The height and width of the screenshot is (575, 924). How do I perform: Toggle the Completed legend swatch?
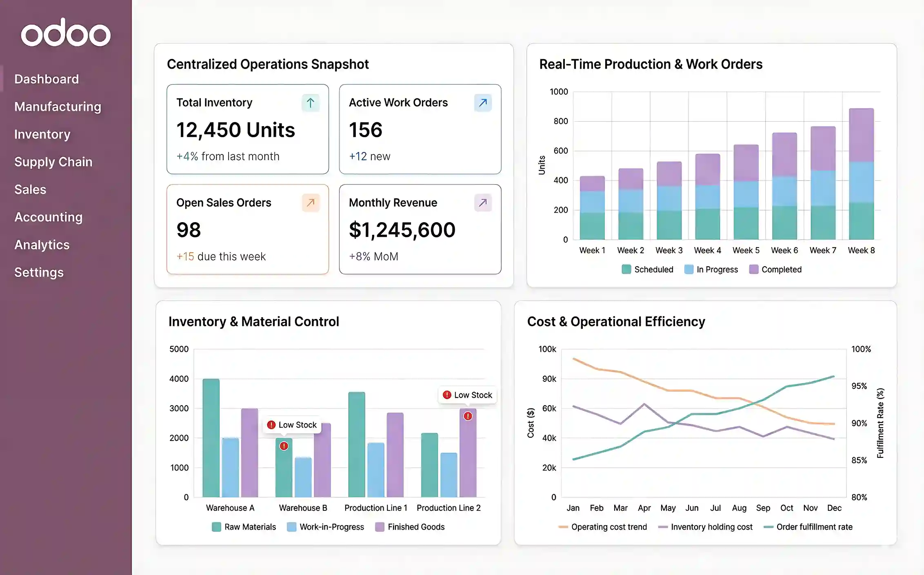754,270
